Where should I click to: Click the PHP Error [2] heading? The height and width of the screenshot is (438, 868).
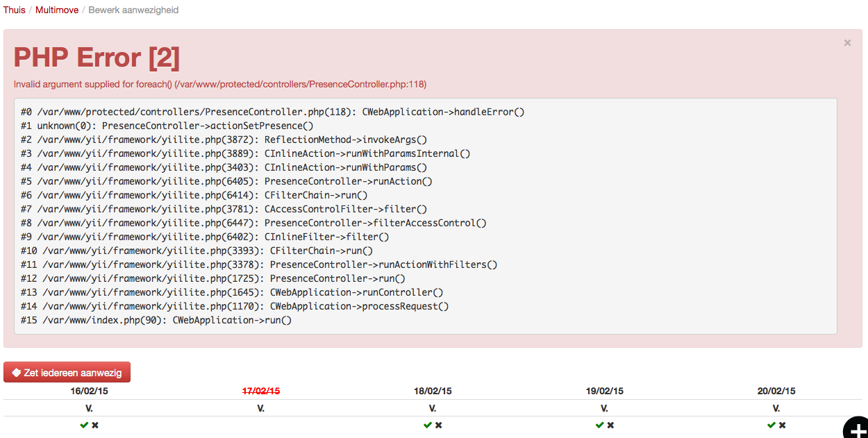pyautogui.click(x=97, y=58)
